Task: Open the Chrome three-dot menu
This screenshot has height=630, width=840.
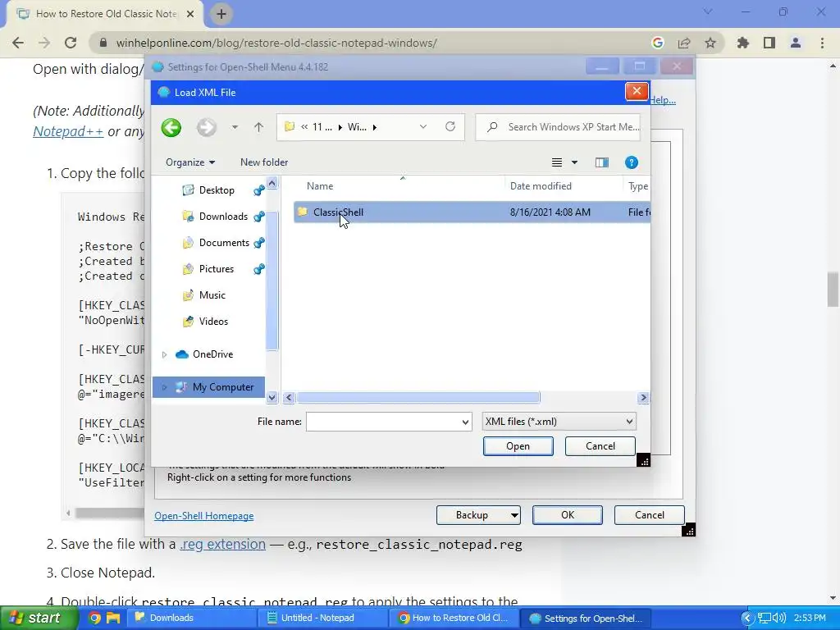Action: coord(822,43)
